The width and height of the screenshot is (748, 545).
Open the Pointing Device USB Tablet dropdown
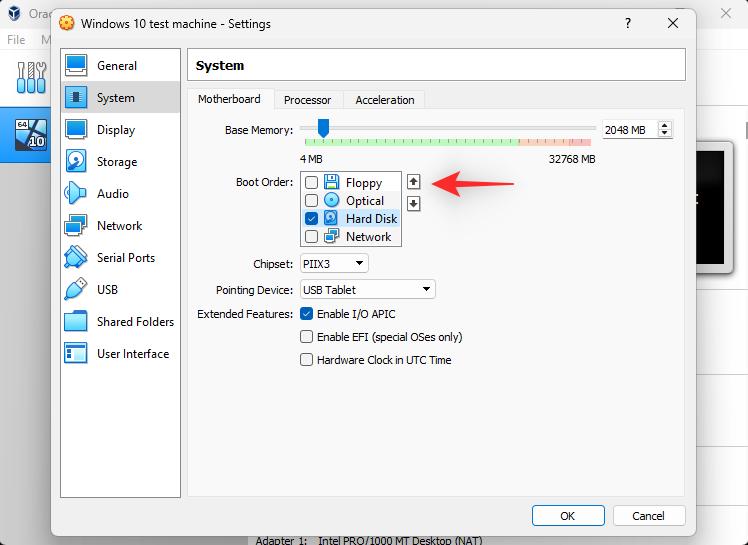coord(367,289)
